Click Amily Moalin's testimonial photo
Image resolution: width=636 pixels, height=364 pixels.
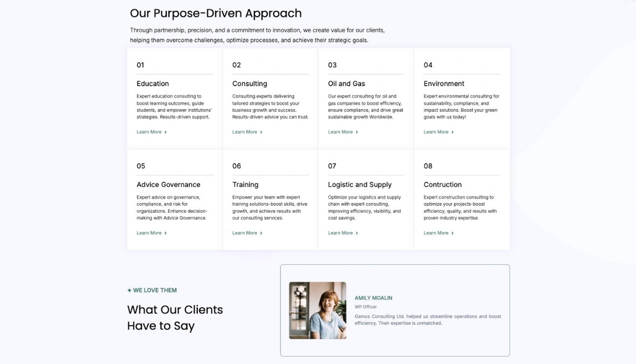(317, 310)
